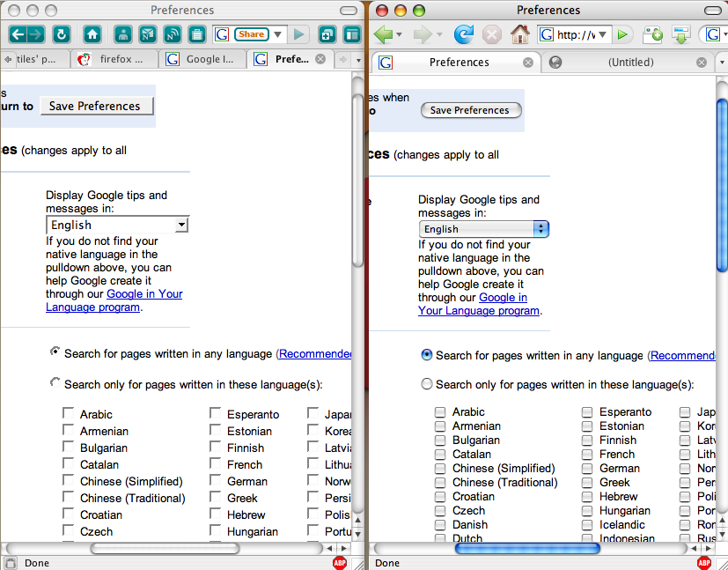Click the green Back arrow in right window

[384, 34]
